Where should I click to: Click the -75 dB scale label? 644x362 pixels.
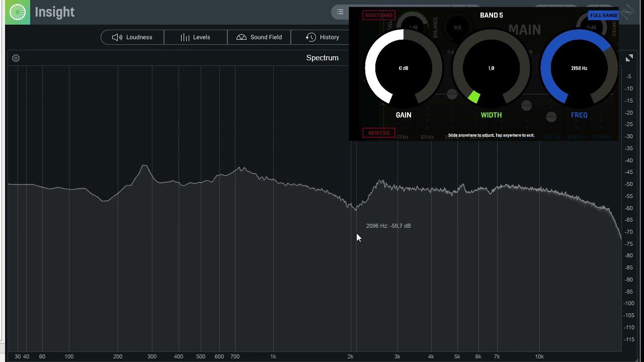629,244
